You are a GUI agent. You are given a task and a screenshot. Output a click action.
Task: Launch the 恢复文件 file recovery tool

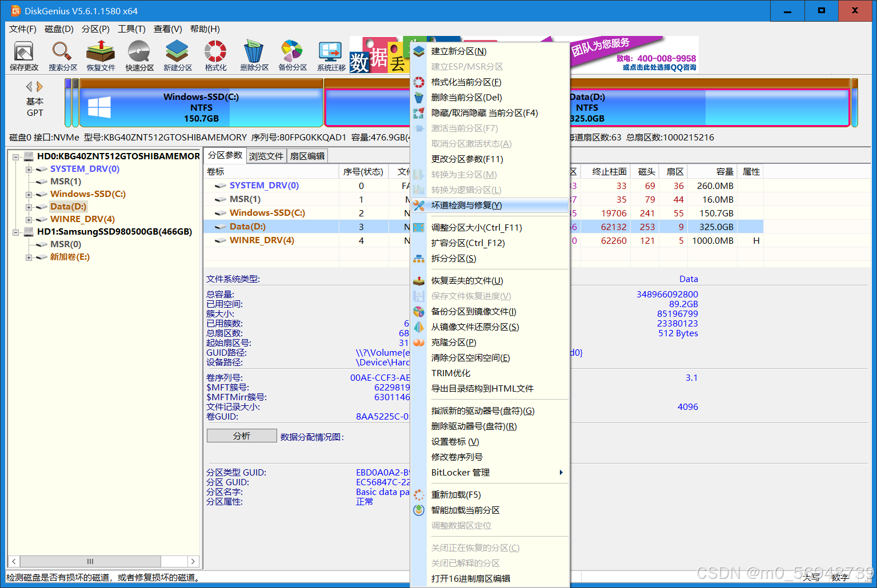[101, 56]
